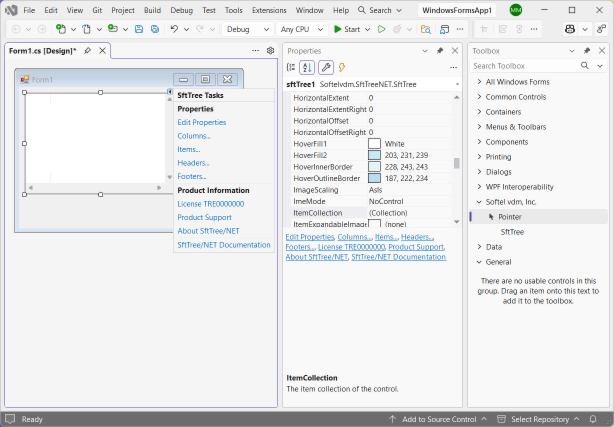614x427 pixels.
Task: Click the Save icon in toolbar
Action: point(139,29)
